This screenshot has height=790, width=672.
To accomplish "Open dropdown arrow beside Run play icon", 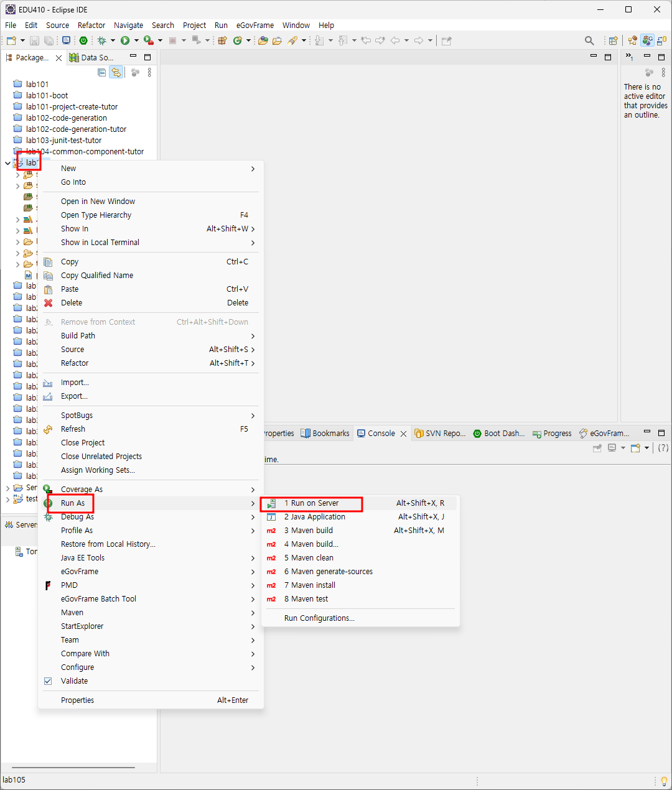I will click(x=136, y=40).
